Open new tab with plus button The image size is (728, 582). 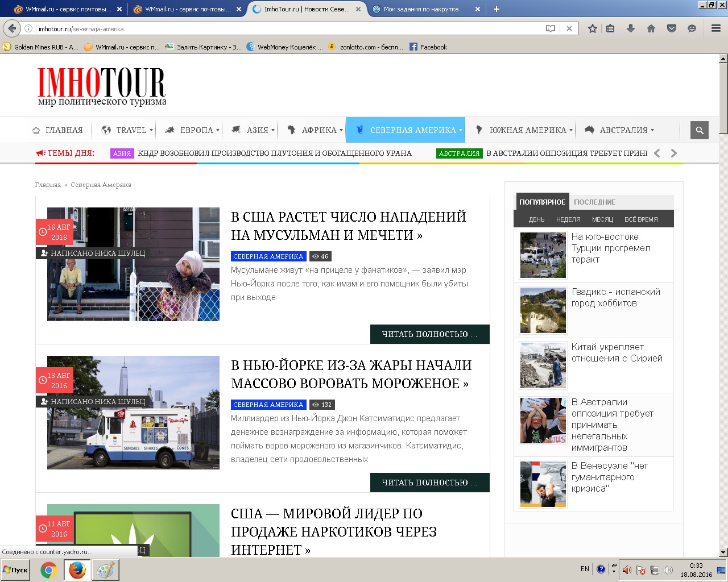(x=496, y=9)
